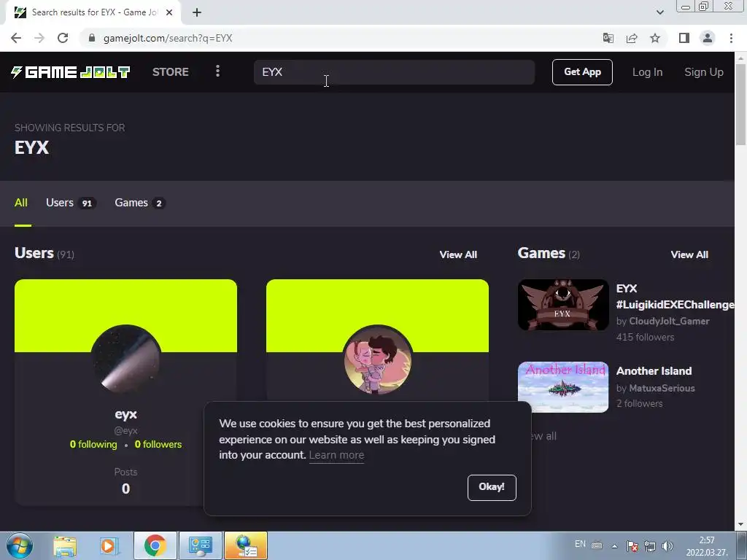This screenshot has height=560, width=747.
Task: Click View All for Users
Action: coord(458,254)
